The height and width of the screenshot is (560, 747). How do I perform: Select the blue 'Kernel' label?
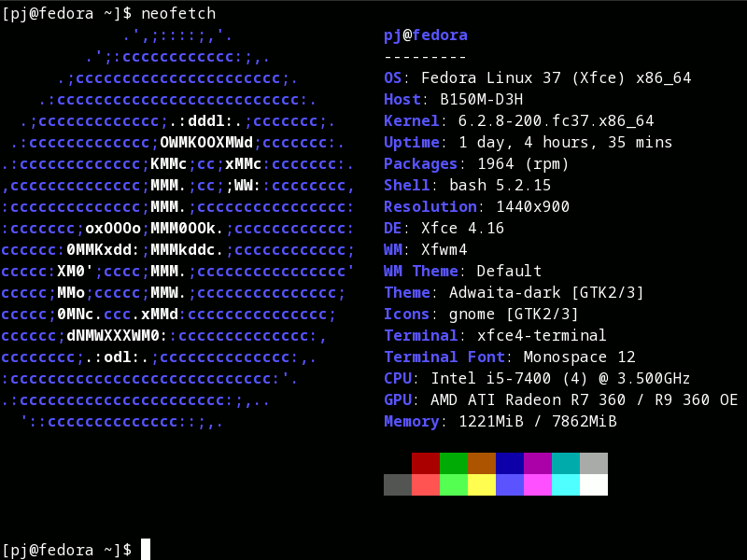point(412,121)
